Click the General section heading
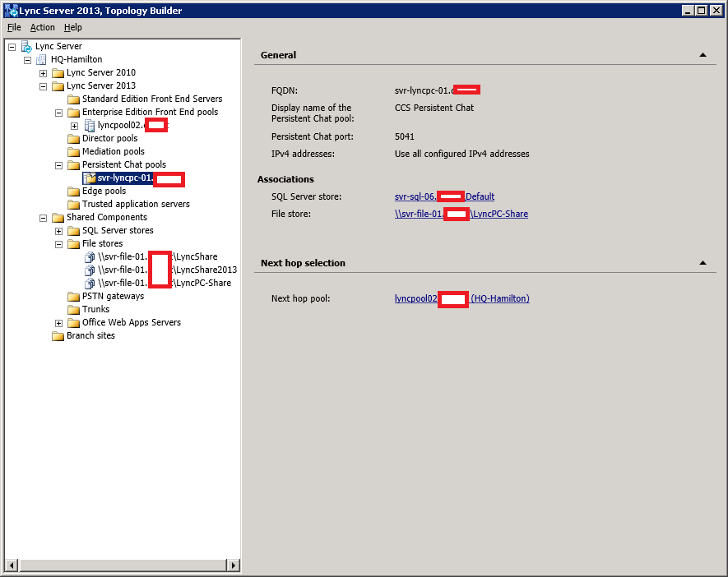 [278, 55]
